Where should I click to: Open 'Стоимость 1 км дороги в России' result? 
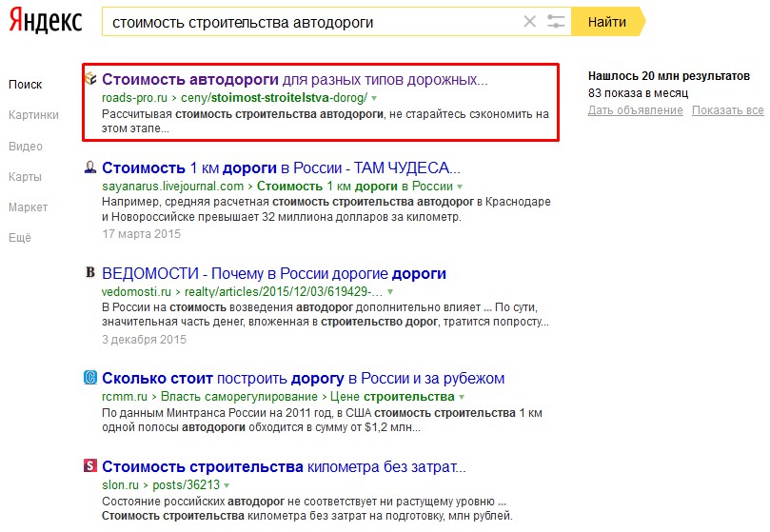pos(281,167)
